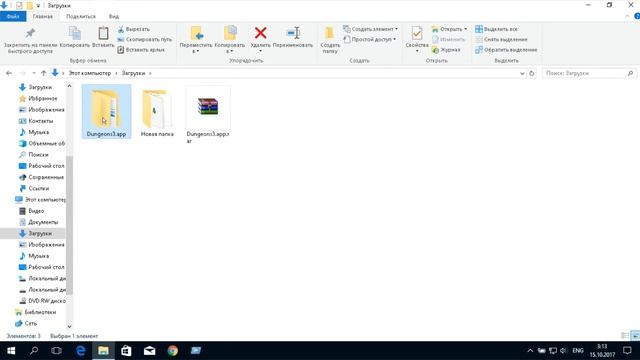
Task: Open Переместить в dropdown
Action: [196, 40]
